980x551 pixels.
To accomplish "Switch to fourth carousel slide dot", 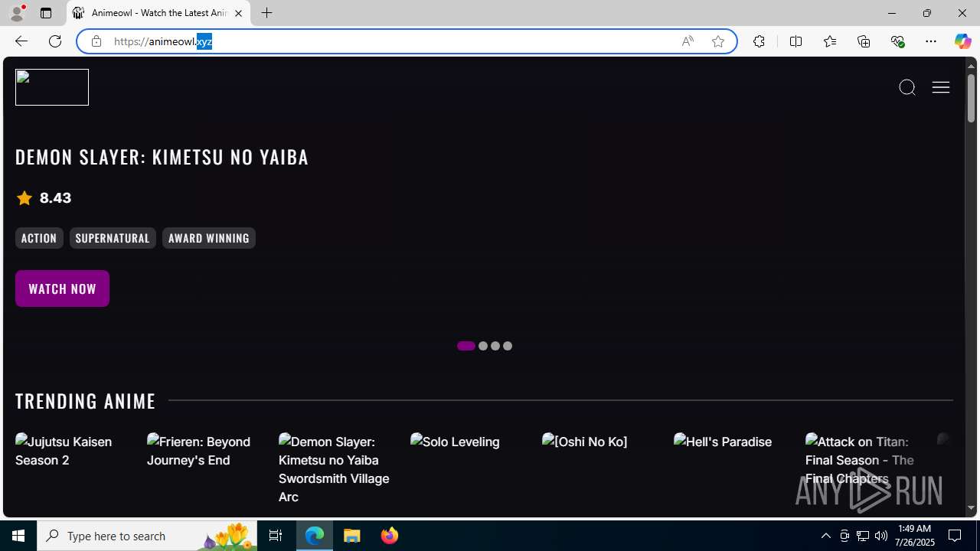I will [x=508, y=346].
